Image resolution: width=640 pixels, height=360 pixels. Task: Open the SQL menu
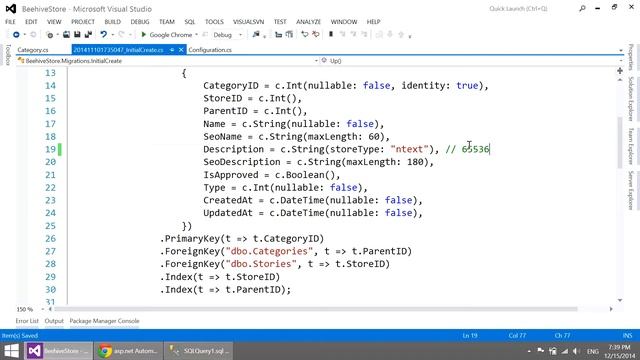tap(190, 22)
